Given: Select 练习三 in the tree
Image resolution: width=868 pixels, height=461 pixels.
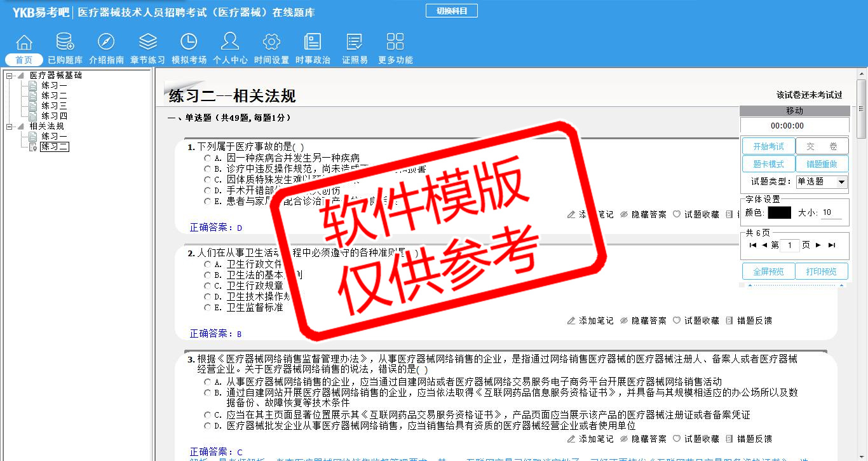Looking at the screenshot, I should pyautogui.click(x=54, y=106).
